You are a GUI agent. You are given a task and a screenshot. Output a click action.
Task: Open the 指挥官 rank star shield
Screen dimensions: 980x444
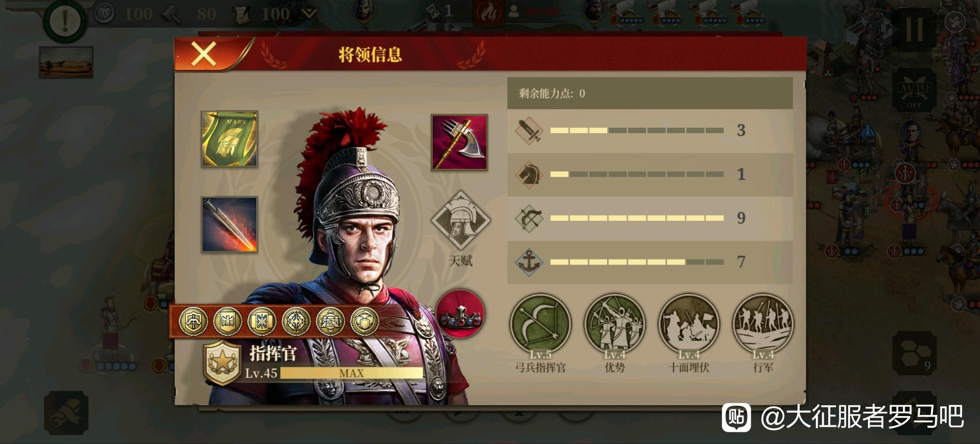pos(223,362)
